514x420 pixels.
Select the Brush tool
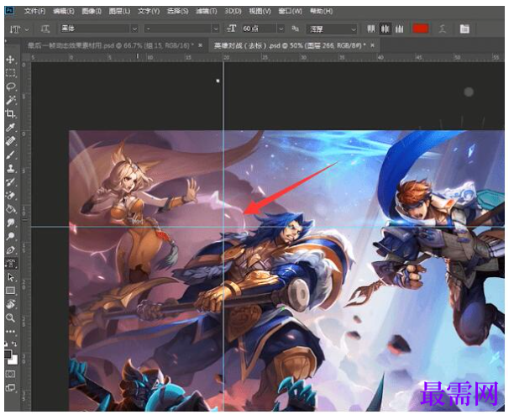click(x=10, y=155)
